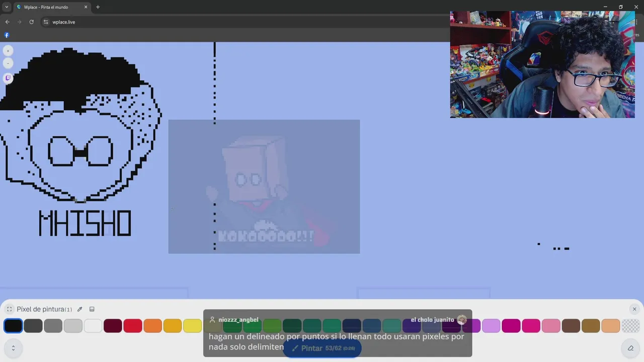Expand the palette with the up-down arrows button
The image size is (644, 362).
point(13,348)
